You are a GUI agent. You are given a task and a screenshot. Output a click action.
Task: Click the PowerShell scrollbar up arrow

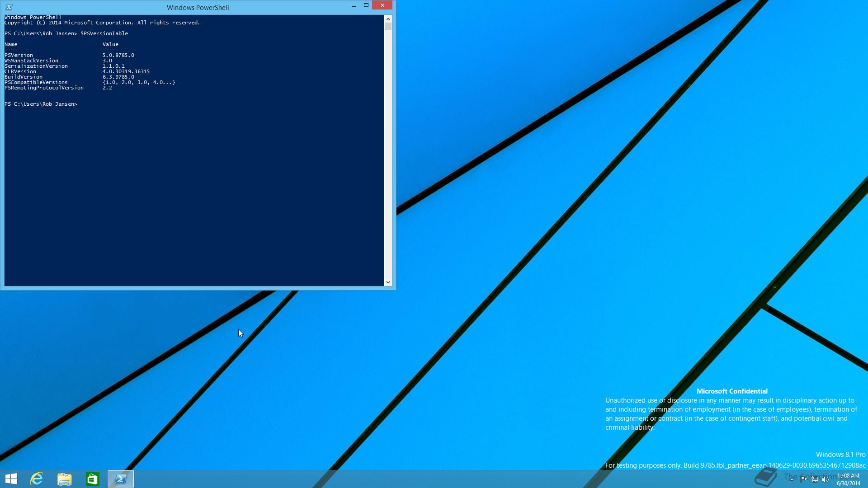click(388, 19)
